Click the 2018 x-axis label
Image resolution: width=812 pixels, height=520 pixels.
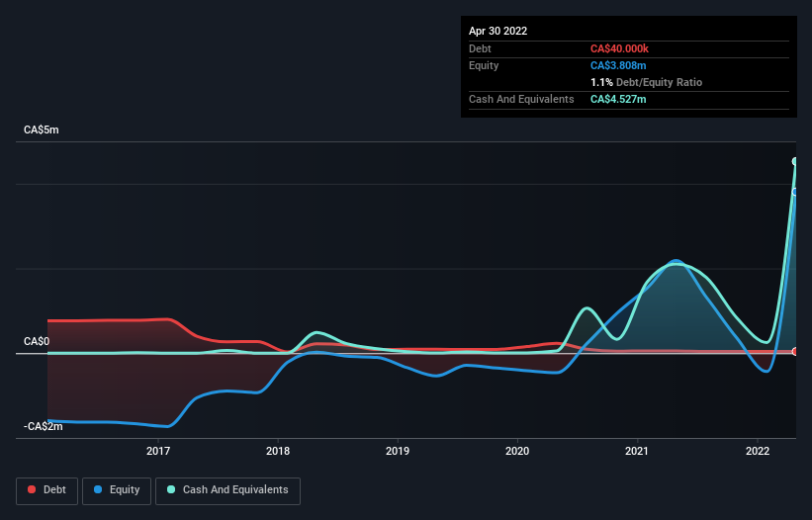tap(278, 451)
